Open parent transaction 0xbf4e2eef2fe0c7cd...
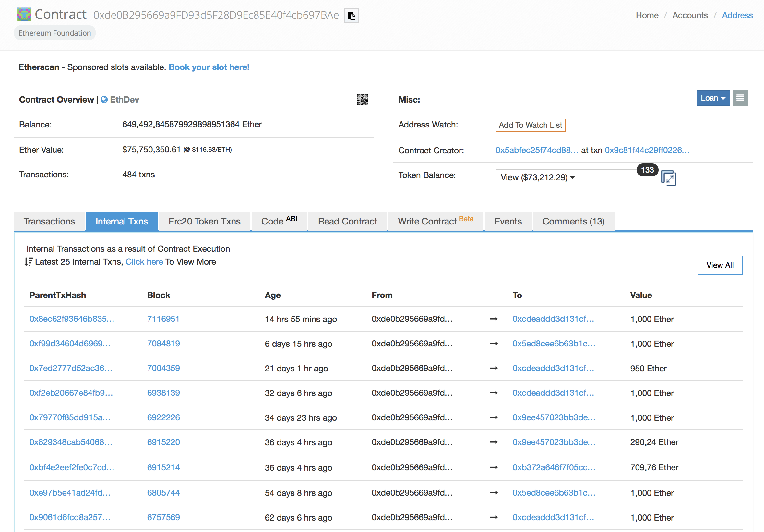Image resolution: width=764 pixels, height=532 pixels. point(72,467)
